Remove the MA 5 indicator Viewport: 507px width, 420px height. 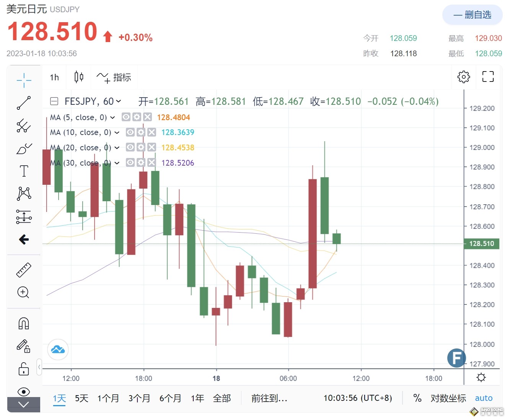[147, 117]
